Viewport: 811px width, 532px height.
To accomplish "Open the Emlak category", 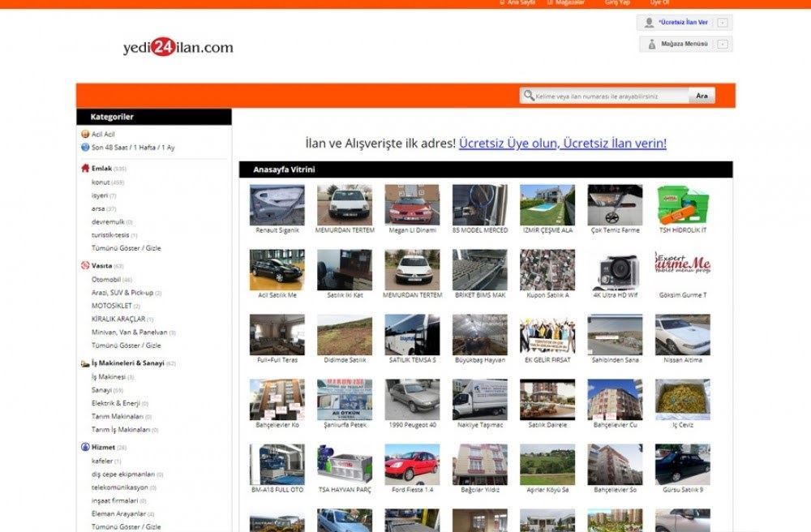I will pos(102,169).
